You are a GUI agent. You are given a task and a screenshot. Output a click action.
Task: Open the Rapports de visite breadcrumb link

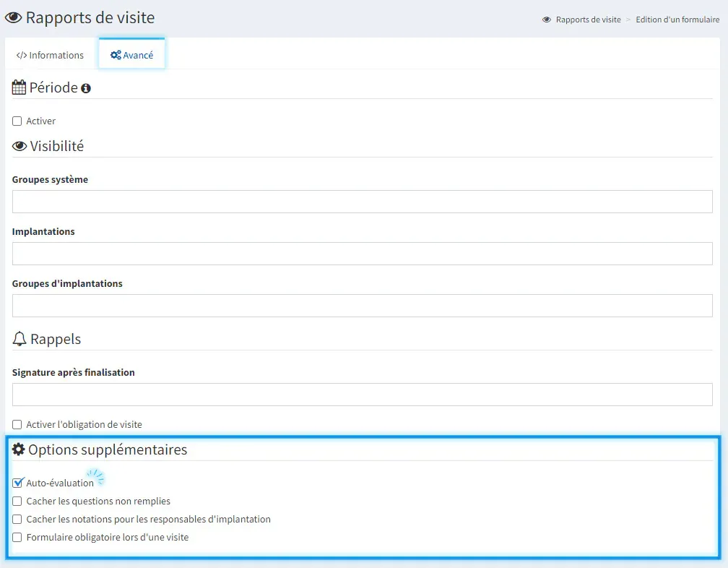point(588,20)
